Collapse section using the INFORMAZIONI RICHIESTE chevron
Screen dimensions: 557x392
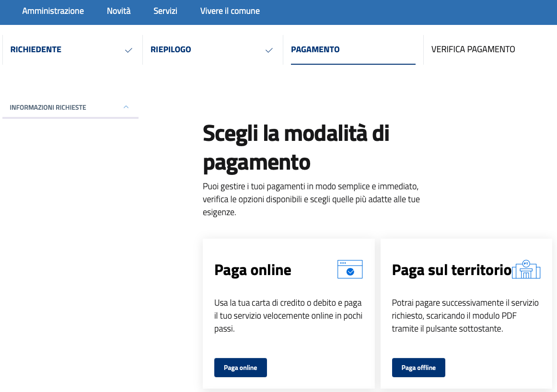coord(126,107)
